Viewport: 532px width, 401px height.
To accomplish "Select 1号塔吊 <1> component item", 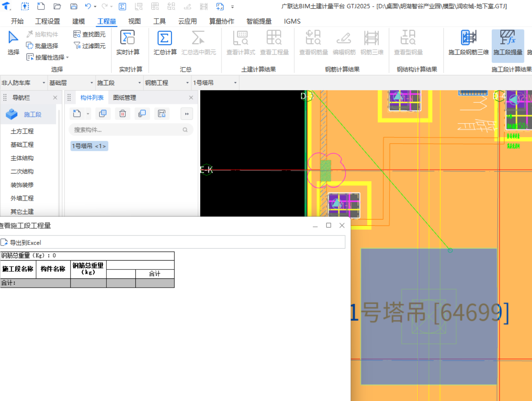I will click(x=89, y=146).
